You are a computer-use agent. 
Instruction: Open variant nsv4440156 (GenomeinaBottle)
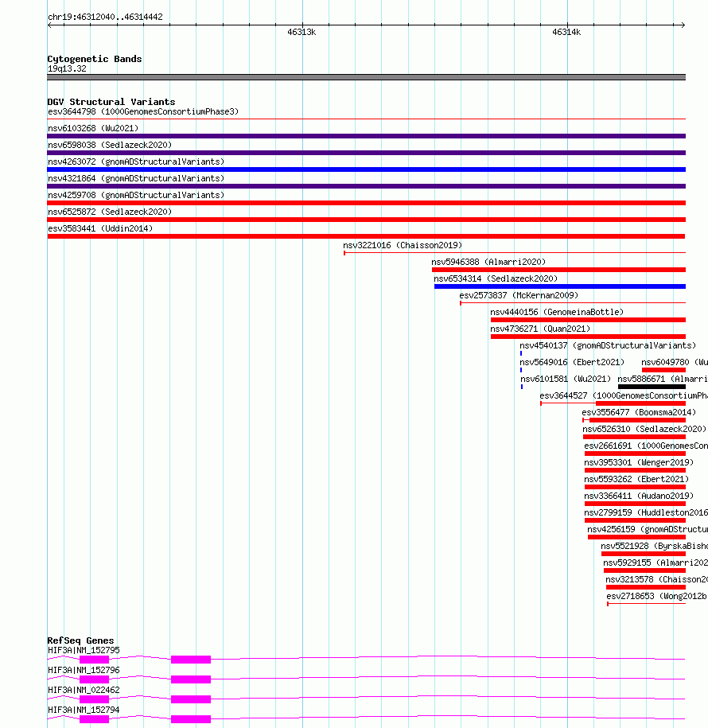(557, 313)
